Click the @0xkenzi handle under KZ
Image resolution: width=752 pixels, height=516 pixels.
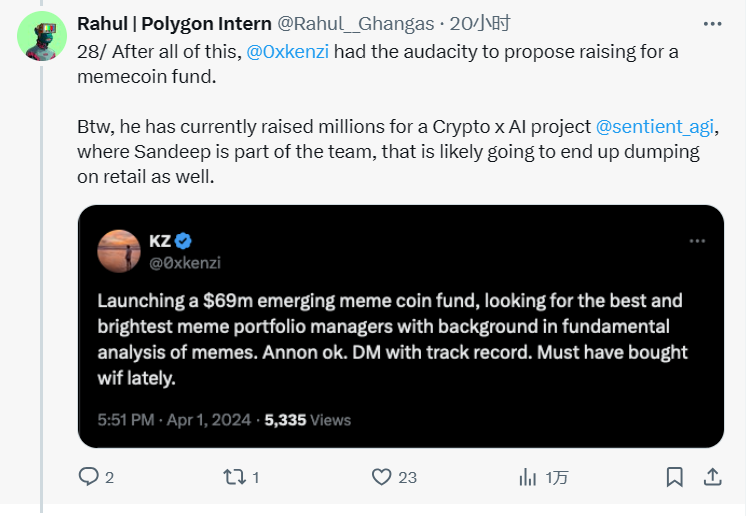coord(184,262)
